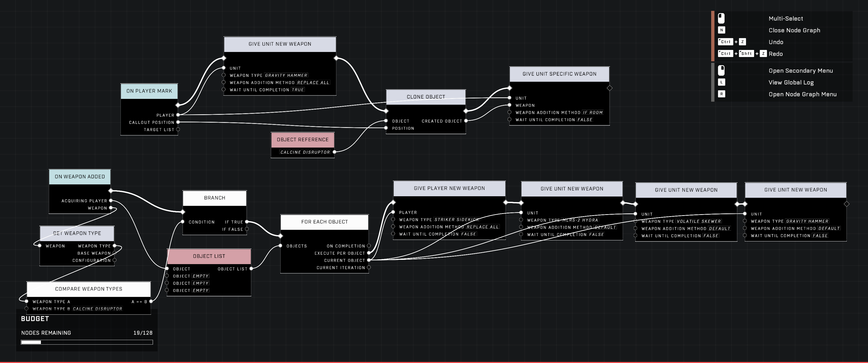Open GRAVITY HAMMER weapon type on rightmost node
Image resolution: width=868 pixels, height=363 pixels.
point(807,221)
